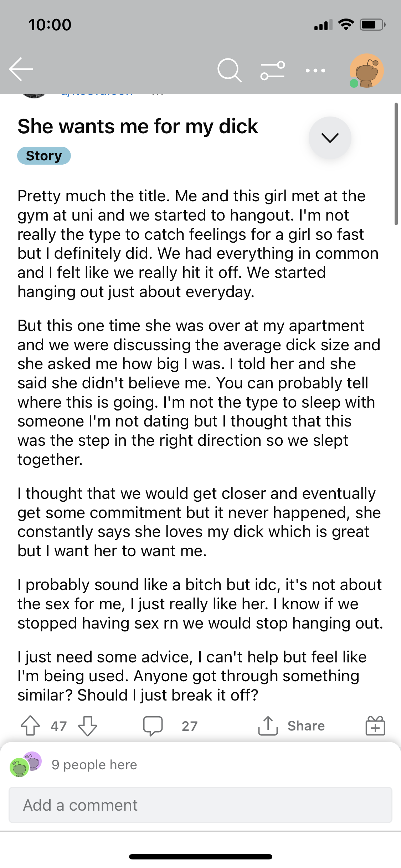This screenshot has height=868, width=401.
Task: Tap the 47 vote score
Action: (59, 726)
